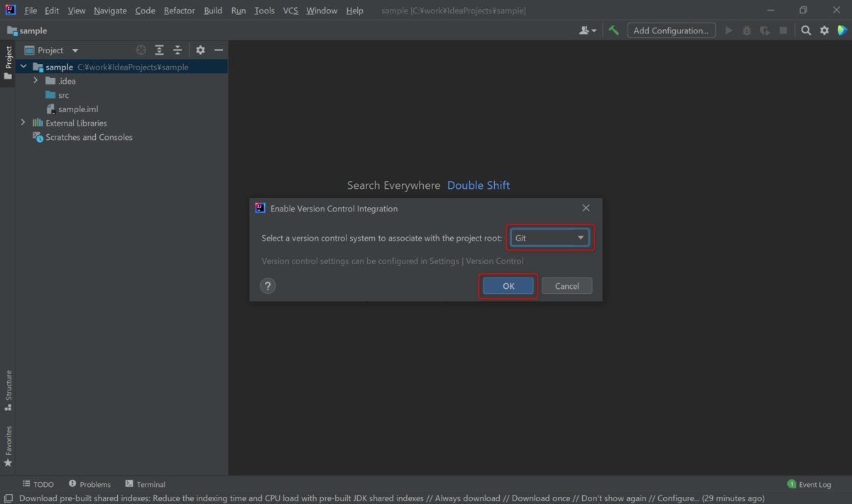Open the File menu
This screenshot has width=852, height=504.
[x=31, y=11]
